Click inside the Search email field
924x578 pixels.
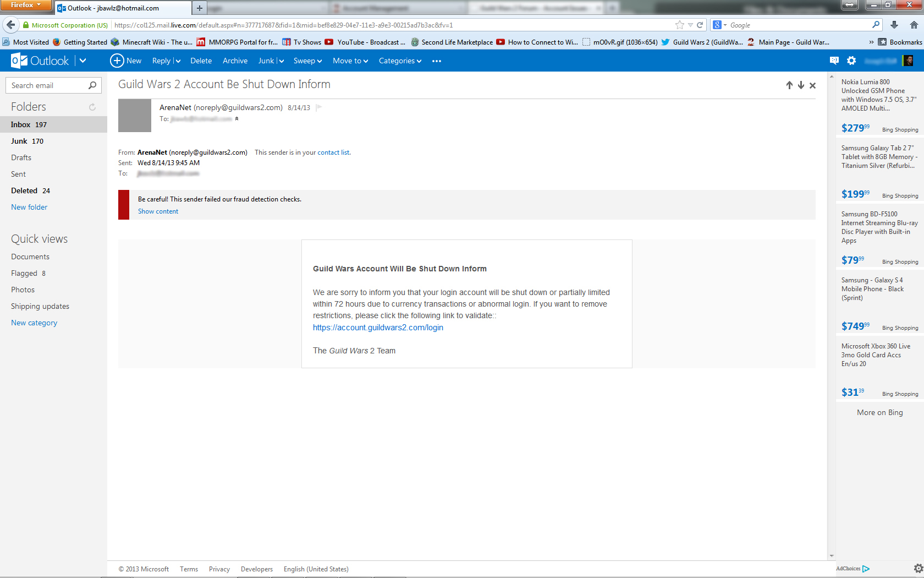(x=47, y=85)
